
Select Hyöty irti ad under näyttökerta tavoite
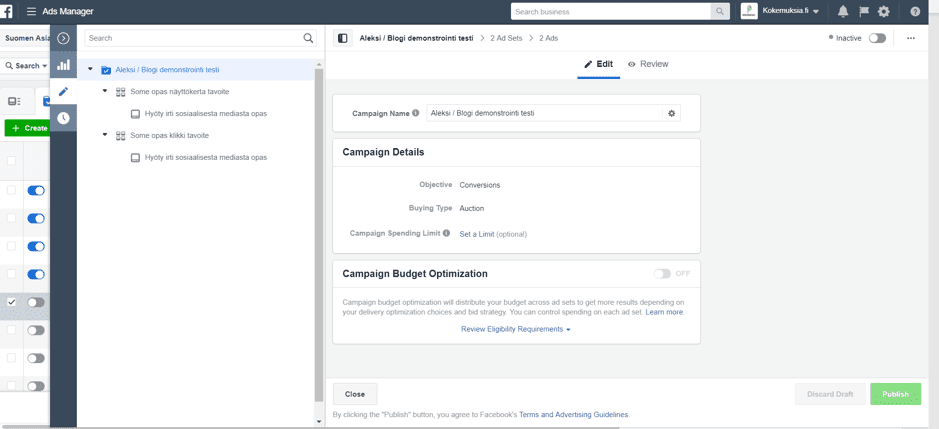[205, 114]
